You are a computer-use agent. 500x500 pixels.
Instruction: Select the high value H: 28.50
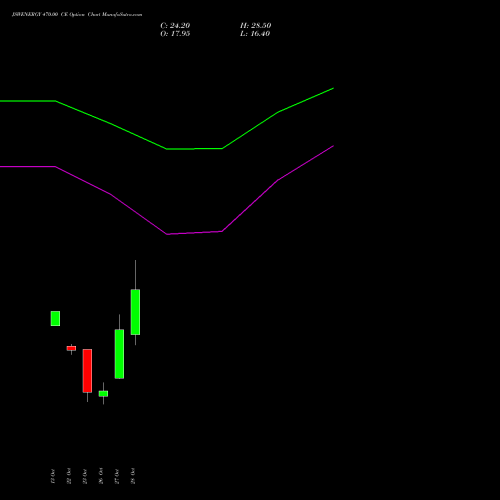click(x=256, y=26)
